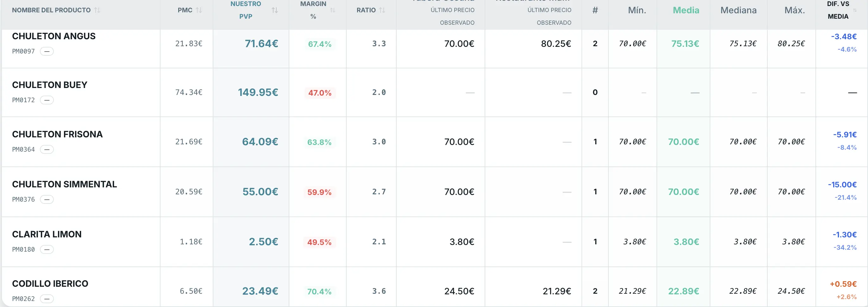
Task: Click the -15.00€ difference value
Action: click(x=842, y=185)
